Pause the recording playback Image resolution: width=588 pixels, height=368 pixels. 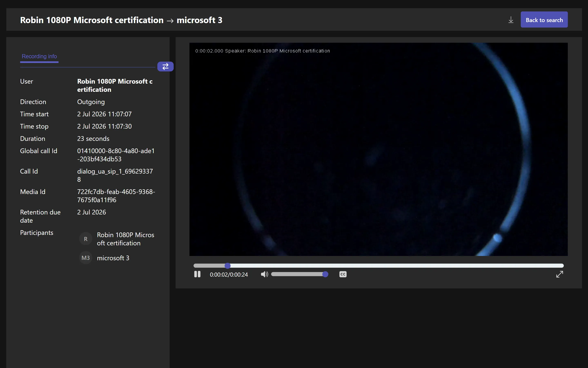tap(197, 274)
